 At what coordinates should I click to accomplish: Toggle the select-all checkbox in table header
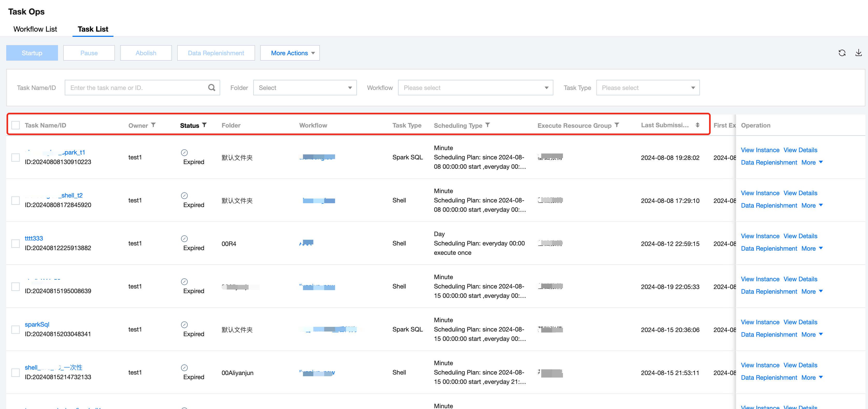pyautogui.click(x=16, y=125)
